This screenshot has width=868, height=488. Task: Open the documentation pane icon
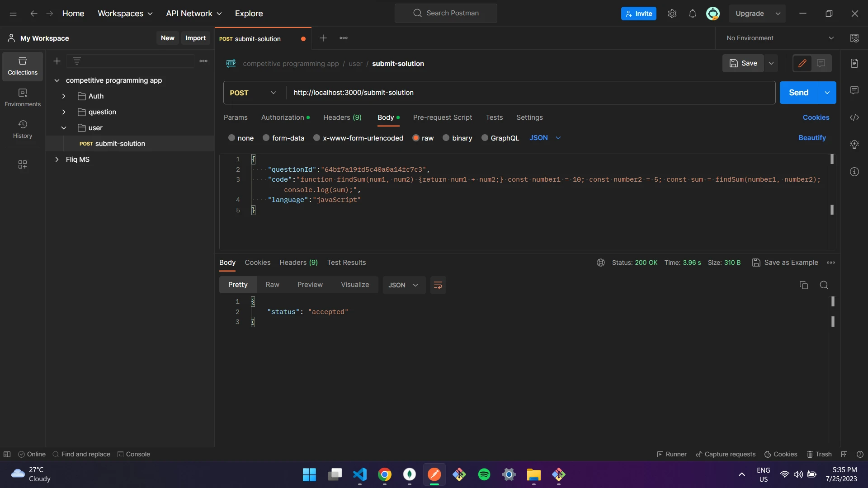854,63
